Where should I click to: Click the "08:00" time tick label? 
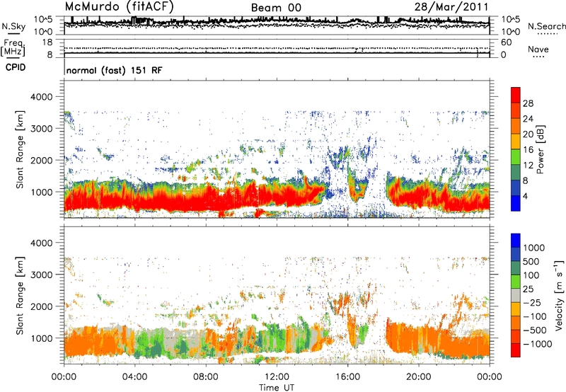pyautogui.click(x=206, y=377)
